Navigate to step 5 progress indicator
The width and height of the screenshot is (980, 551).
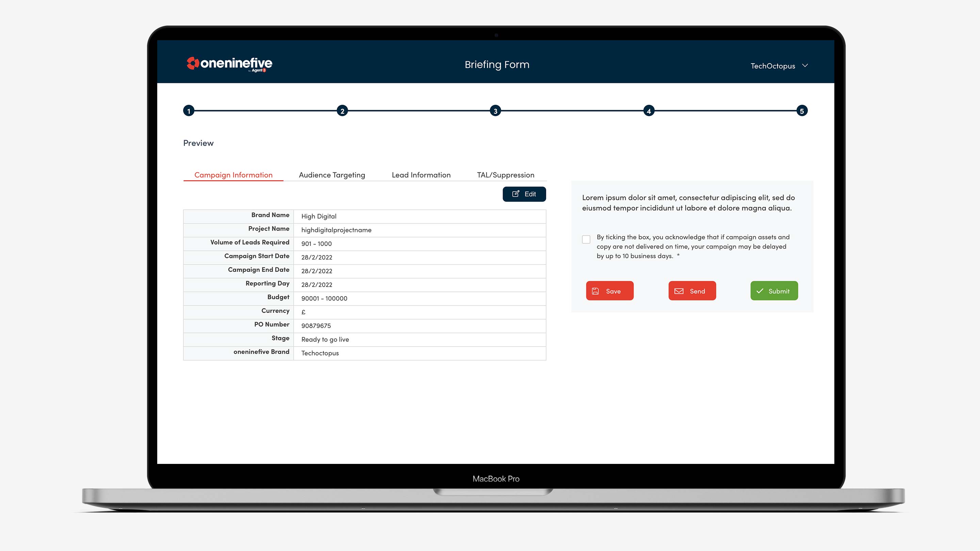(802, 111)
